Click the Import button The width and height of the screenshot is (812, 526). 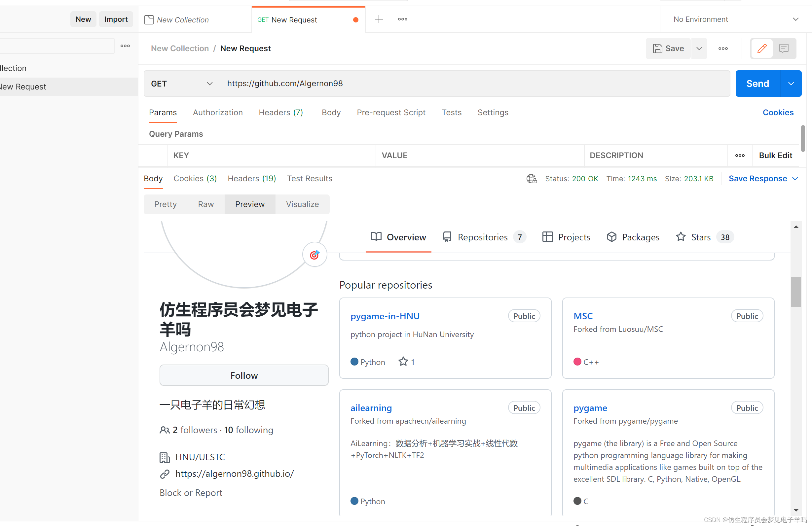pos(116,19)
